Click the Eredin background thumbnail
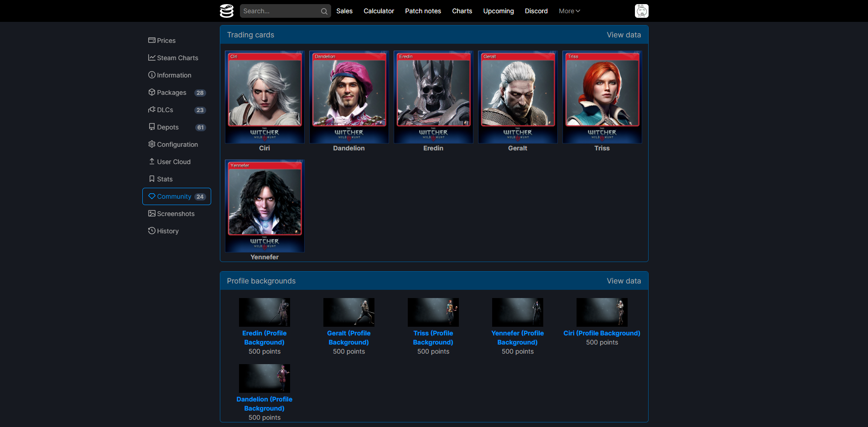The height and width of the screenshot is (427, 868). [x=265, y=312]
